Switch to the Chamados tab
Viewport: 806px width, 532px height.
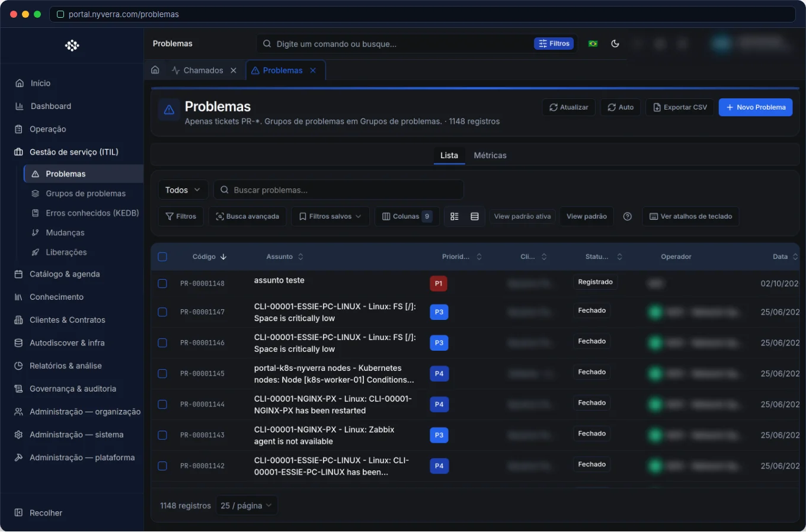click(x=203, y=70)
